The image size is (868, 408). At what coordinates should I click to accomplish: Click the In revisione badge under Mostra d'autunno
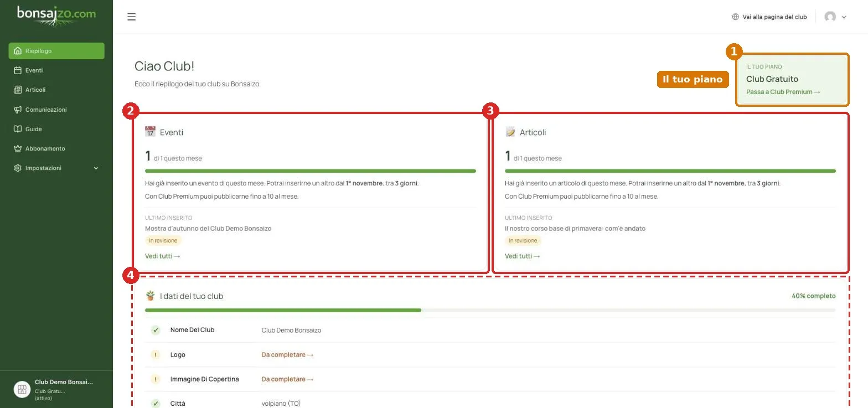coord(163,241)
